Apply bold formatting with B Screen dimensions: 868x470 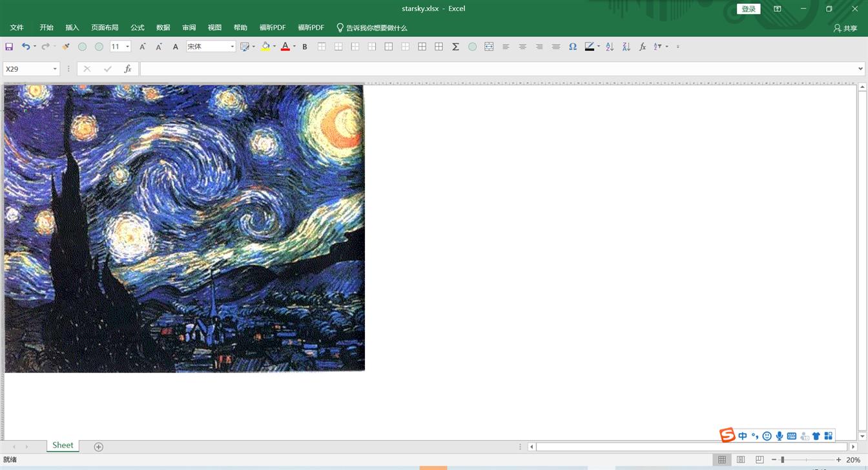click(x=305, y=47)
